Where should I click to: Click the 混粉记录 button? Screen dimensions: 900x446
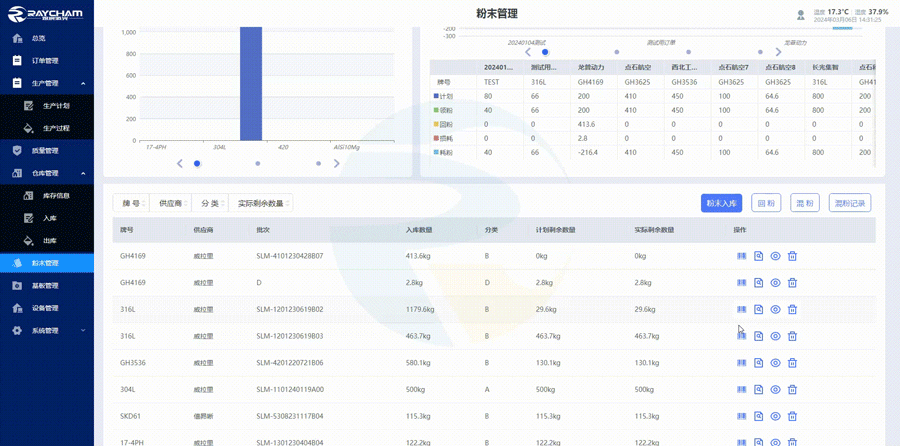(x=849, y=203)
